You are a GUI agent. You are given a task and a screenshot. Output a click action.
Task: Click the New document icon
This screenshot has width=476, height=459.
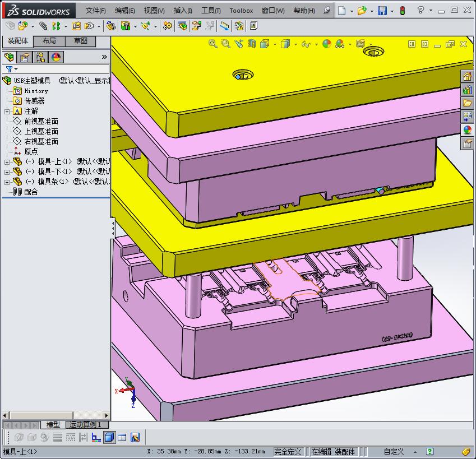pos(341,11)
